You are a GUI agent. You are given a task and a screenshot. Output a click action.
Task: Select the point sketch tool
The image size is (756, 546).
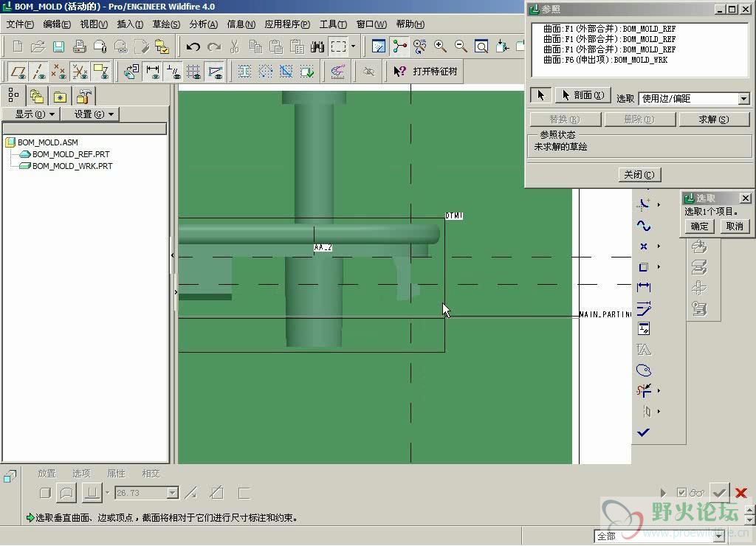click(x=644, y=246)
